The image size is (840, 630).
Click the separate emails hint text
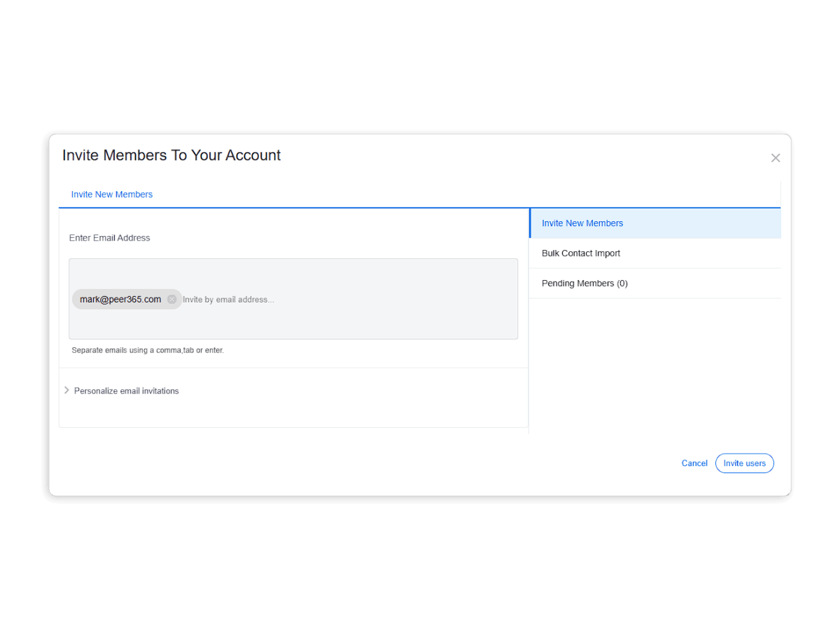coord(148,350)
